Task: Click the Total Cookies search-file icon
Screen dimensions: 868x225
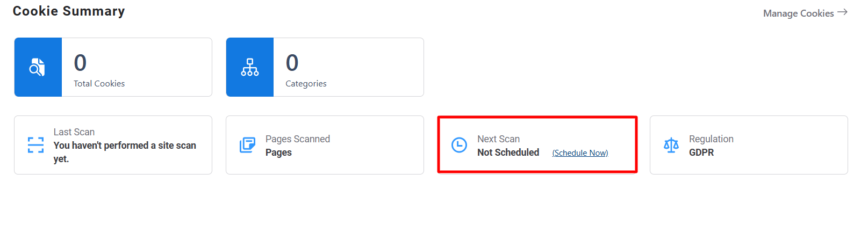Action: tap(37, 67)
